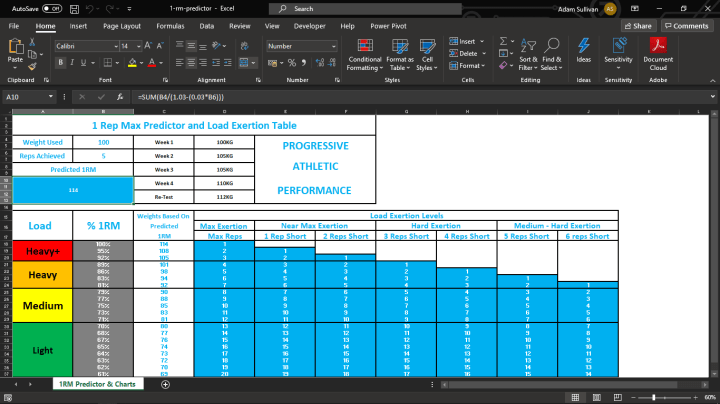Click the formula bar input
The width and height of the screenshot is (720, 404).
pos(420,97)
